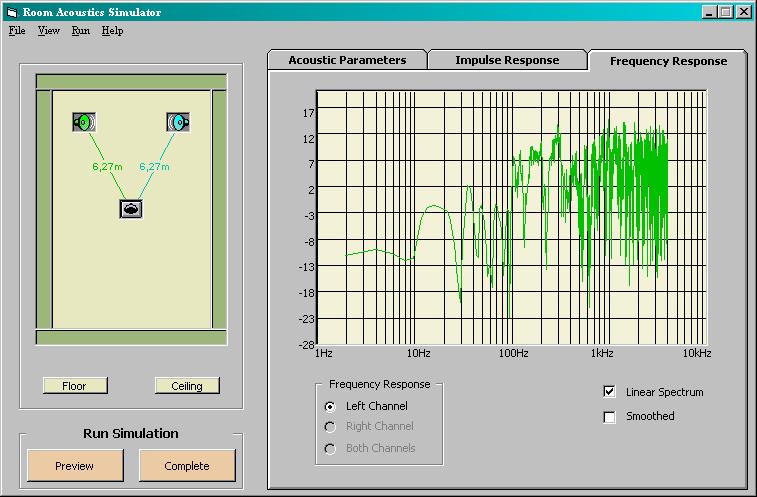
Task: Uncheck the Linear Spectrum checkbox
Action: point(609,392)
